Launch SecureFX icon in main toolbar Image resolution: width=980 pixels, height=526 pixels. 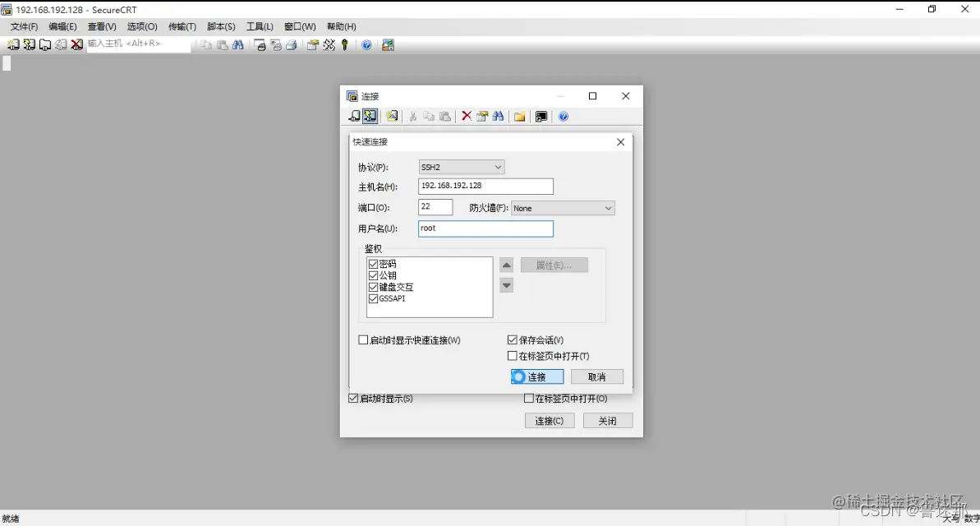(x=388, y=45)
